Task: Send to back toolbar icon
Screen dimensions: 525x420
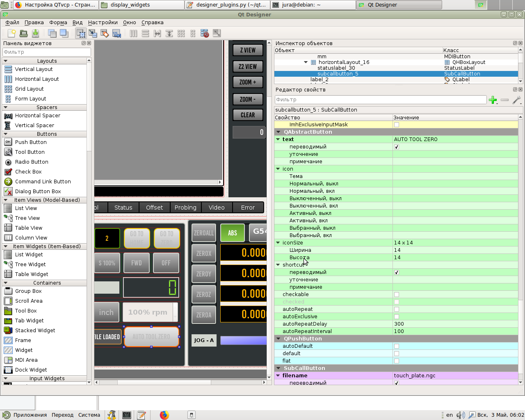Action: pyautogui.click(x=52, y=33)
